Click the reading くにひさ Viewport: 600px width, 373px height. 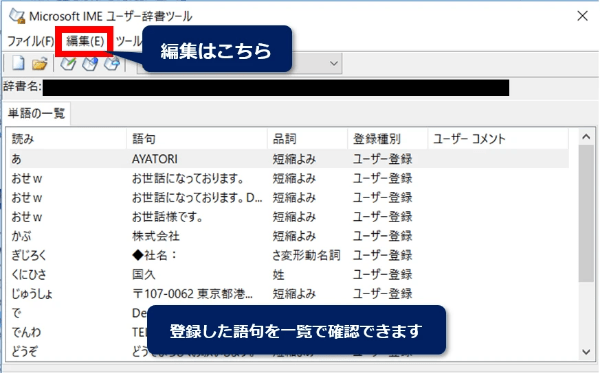tap(29, 275)
